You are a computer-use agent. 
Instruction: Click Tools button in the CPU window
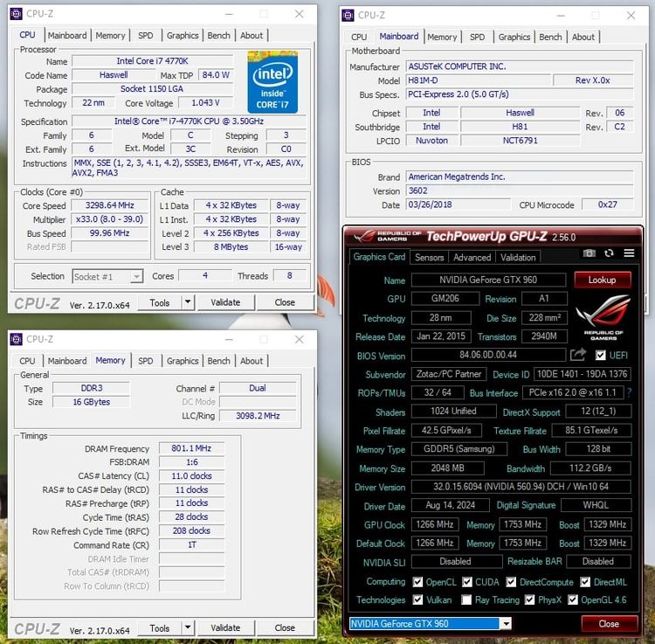160,302
